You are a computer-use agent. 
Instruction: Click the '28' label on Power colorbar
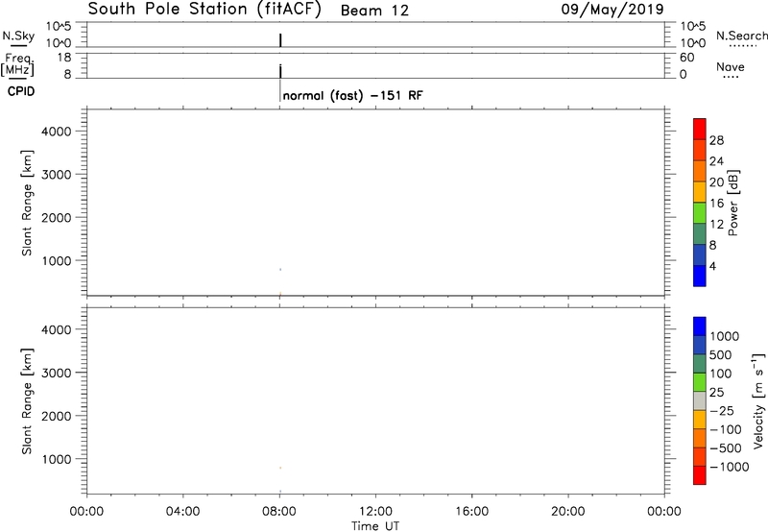(x=716, y=140)
